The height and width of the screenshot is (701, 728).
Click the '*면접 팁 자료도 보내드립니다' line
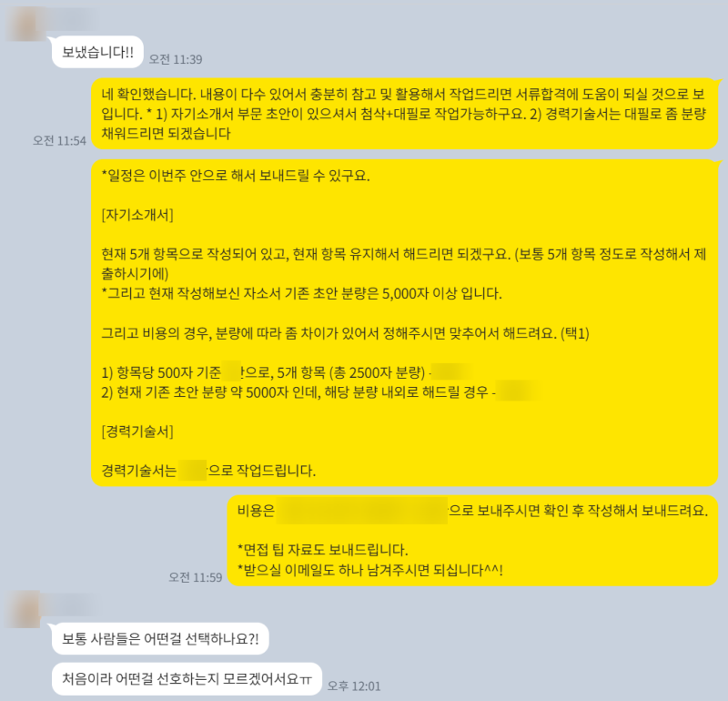[323, 550]
